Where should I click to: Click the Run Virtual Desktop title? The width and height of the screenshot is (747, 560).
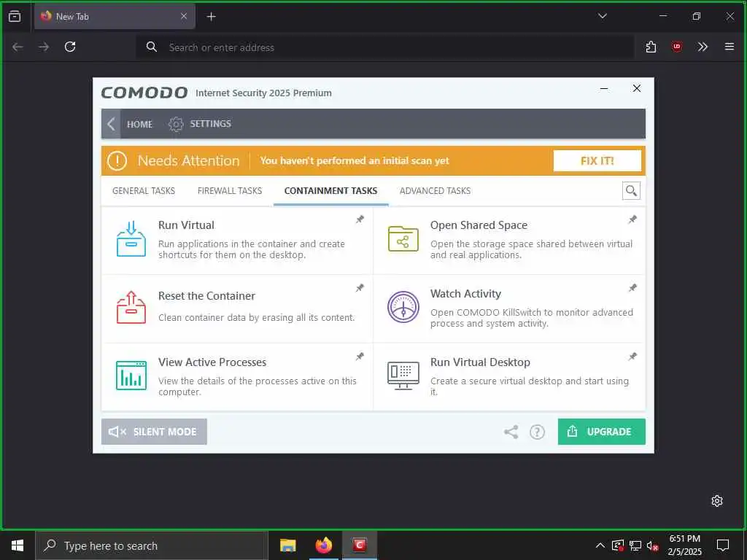pyautogui.click(x=480, y=362)
